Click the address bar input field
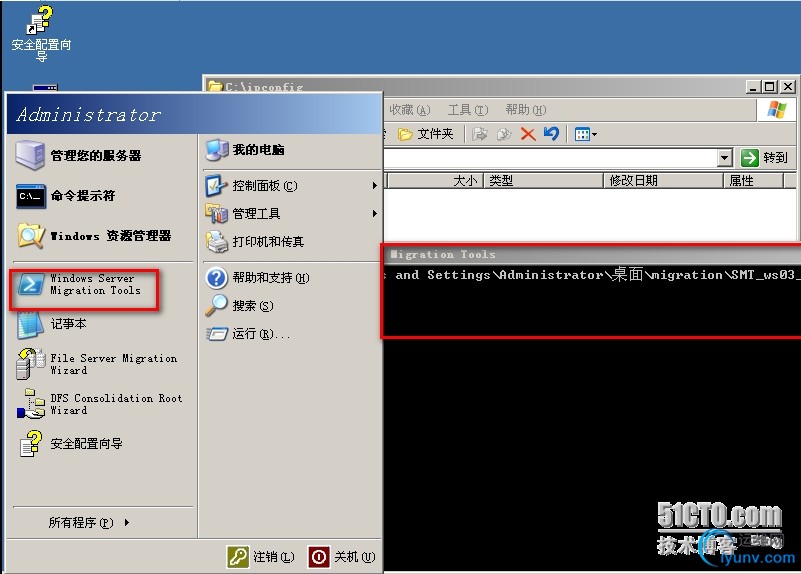This screenshot has height=574, width=801. click(x=550, y=158)
